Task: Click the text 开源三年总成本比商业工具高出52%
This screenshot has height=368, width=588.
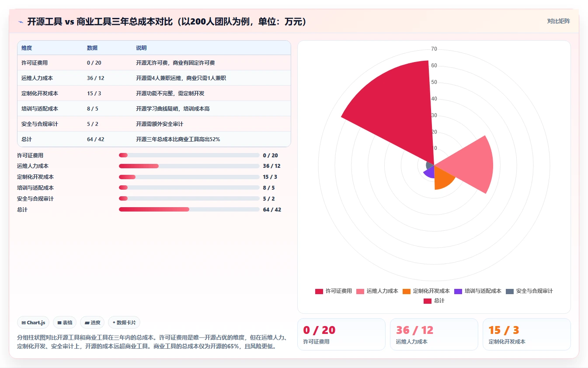Action: pyautogui.click(x=178, y=139)
